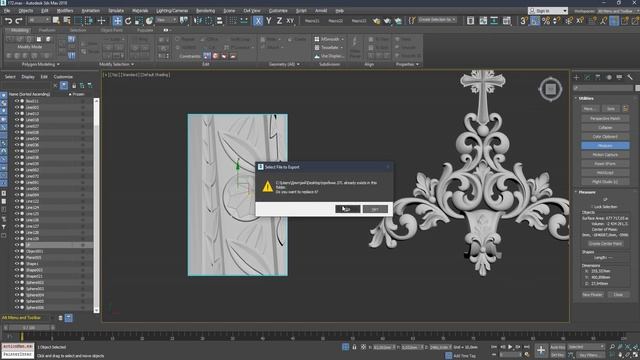Click ViewCube in viewport corner
640x360 pixels.
551,89
